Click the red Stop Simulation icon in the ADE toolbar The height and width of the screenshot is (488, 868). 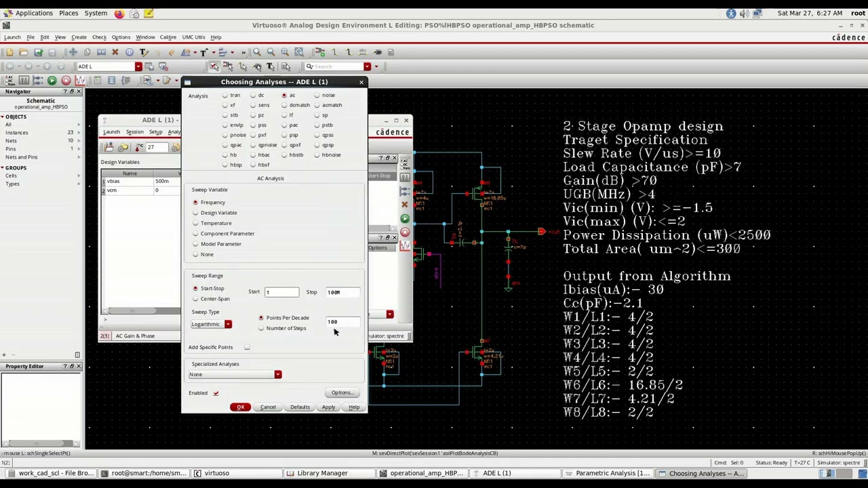tap(66, 81)
